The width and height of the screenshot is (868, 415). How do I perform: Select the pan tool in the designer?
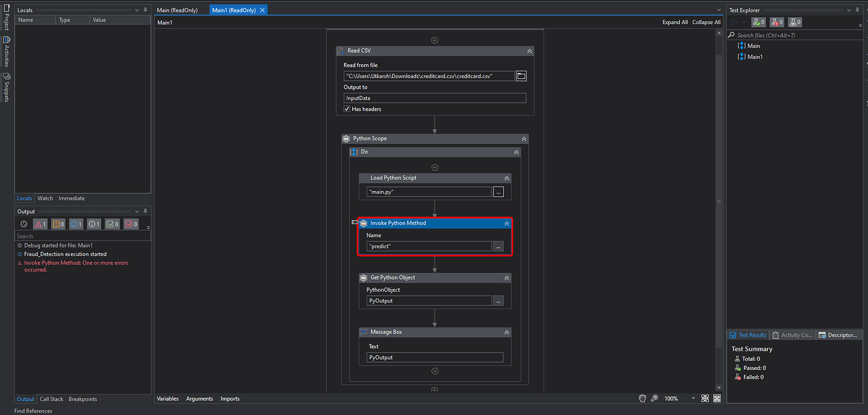[642, 398]
